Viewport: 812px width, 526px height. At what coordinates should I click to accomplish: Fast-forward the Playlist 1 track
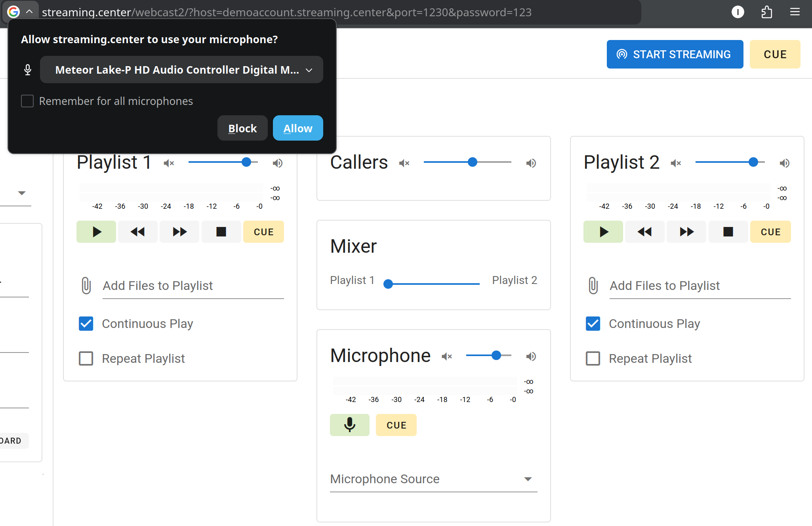(179, 232)
